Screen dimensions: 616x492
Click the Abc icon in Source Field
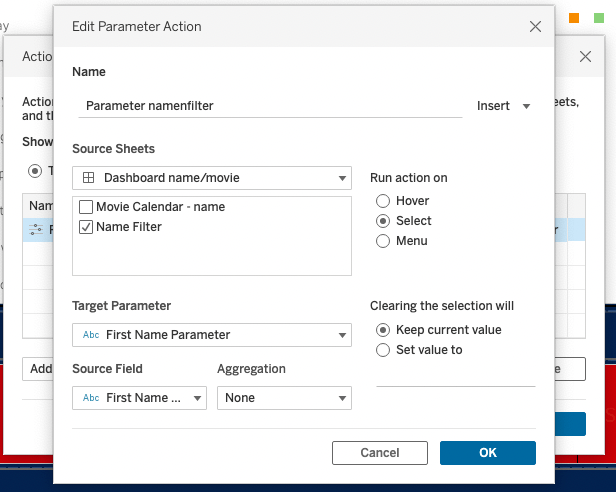[90, 398]
